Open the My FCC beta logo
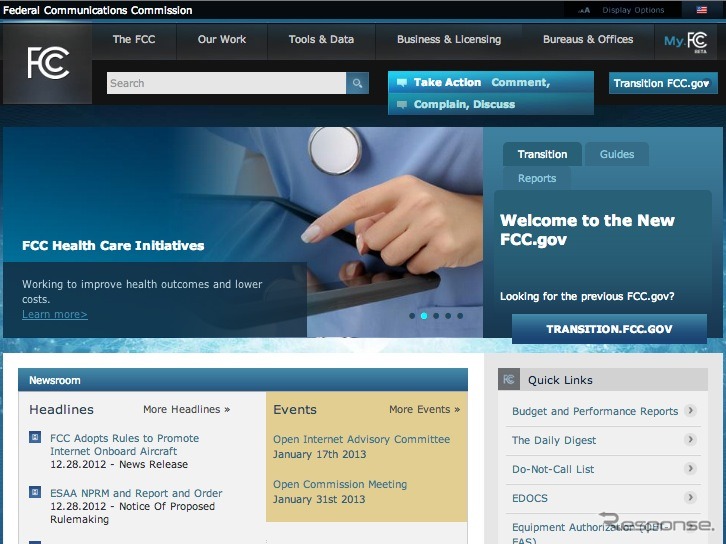The width and height of the screenshot is (726, 544). pos(686,41)
